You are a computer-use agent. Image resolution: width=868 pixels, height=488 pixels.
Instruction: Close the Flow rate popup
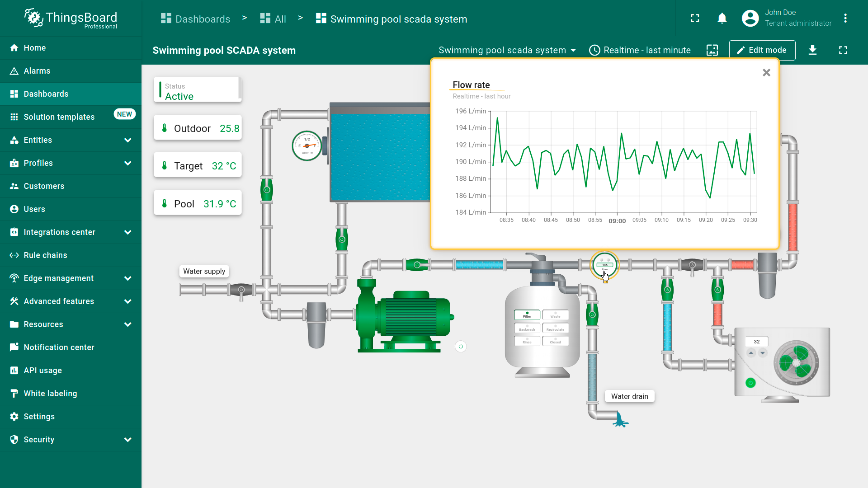(766, 73)
